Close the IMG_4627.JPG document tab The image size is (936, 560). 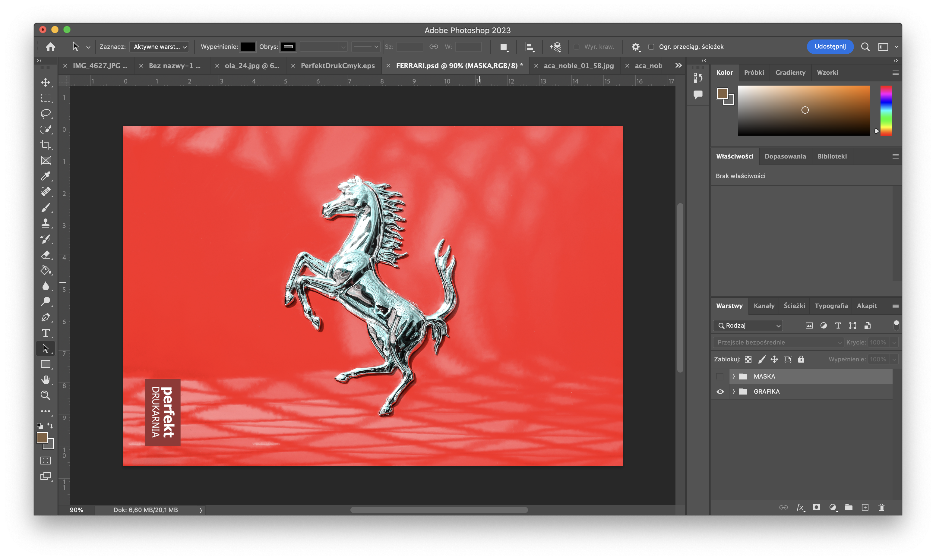pos(65,66)
